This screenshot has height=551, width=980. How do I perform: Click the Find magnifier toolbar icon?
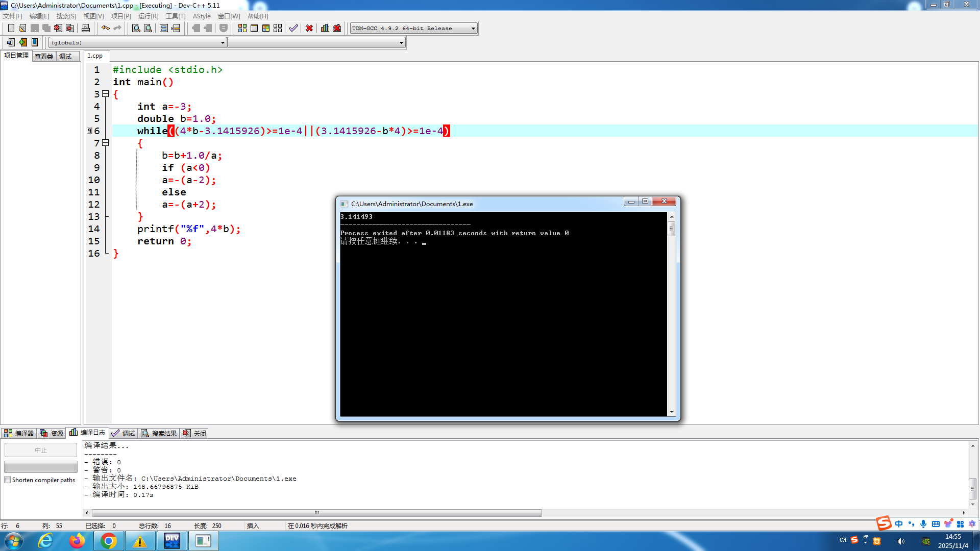point(136,28)
